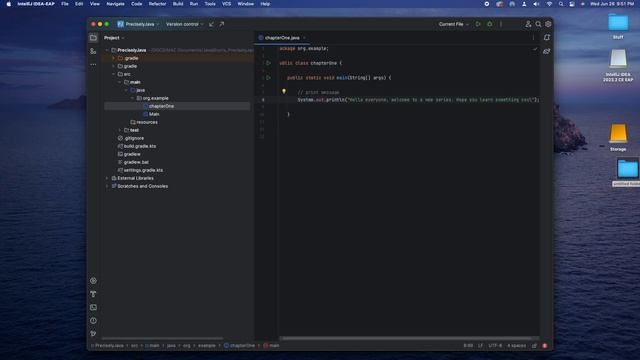Viewport: 640px width, 360px height.
Task: Click the editor horizontal scrollbar
Action: point(408,338)
